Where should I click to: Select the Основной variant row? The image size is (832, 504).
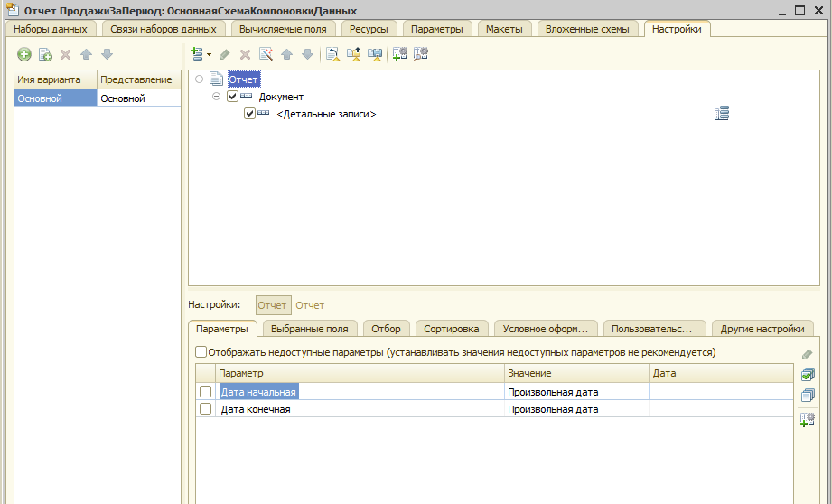point(54,98)
